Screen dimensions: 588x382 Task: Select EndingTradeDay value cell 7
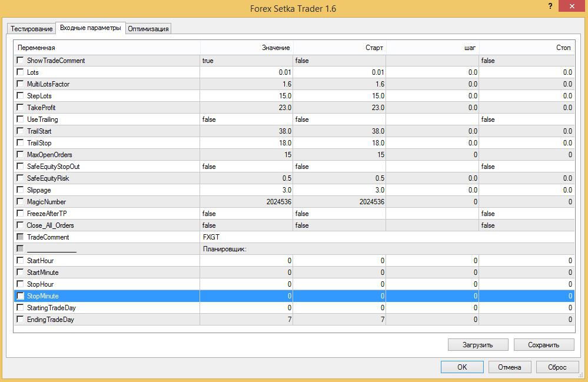tap(247, 320)
